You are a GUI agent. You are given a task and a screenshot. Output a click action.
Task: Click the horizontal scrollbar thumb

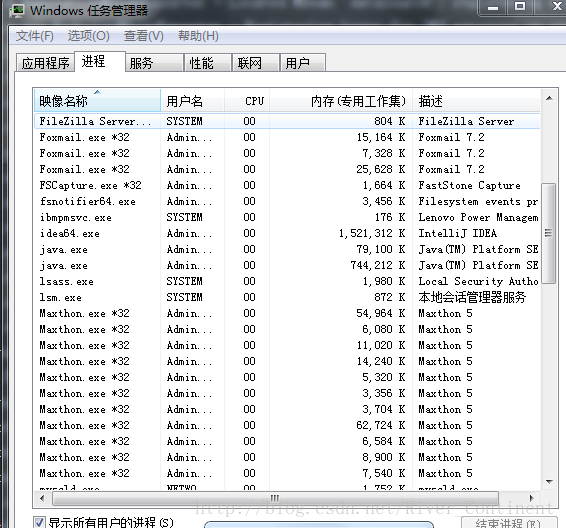tap(275, 498)
